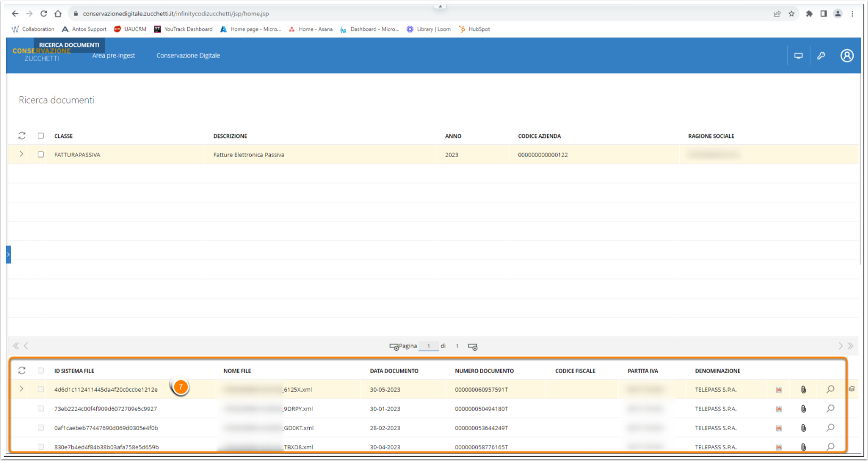Open the Conservazione Digitale menu

coord(188,55)
